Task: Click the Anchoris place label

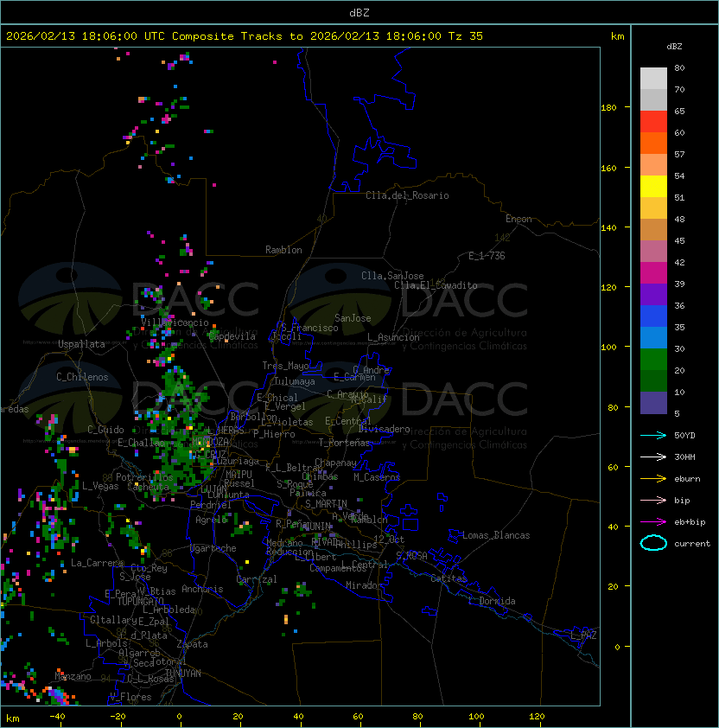Action: [202, 589]
